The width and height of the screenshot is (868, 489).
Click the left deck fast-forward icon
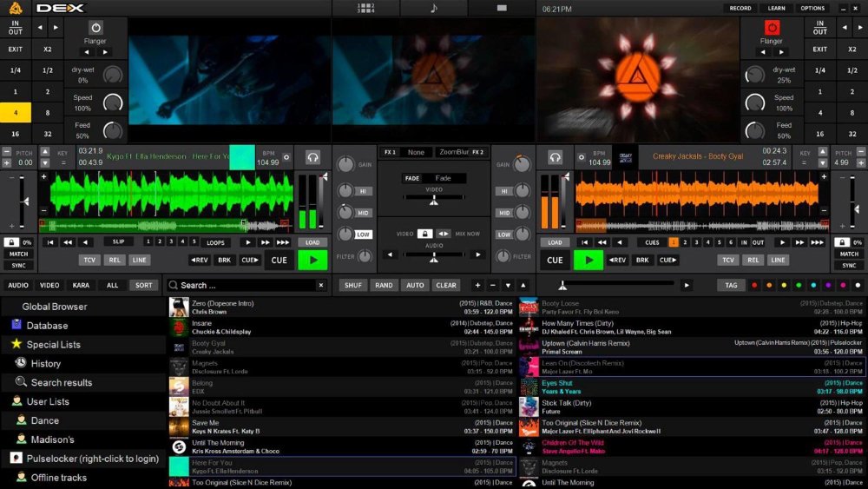coord(265,242)
